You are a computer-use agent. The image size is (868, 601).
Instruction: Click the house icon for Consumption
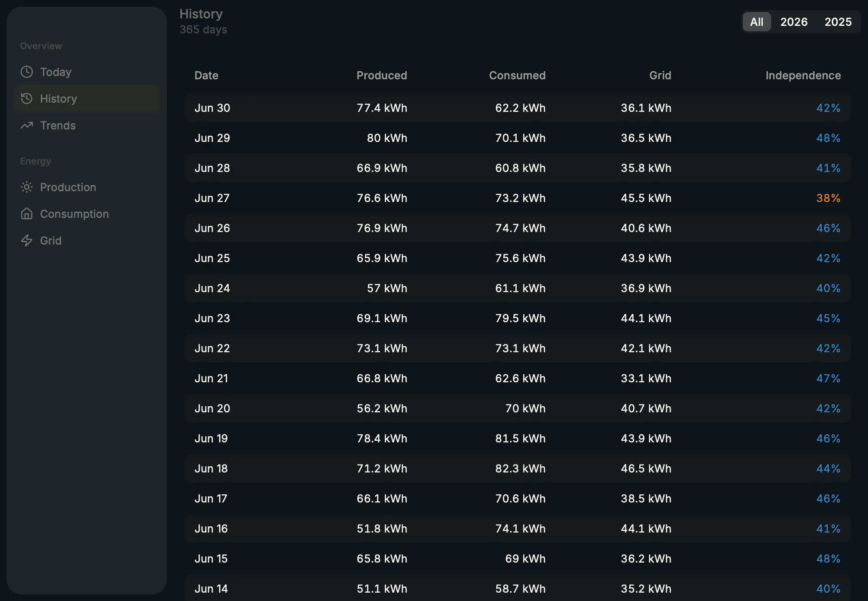(27, 214)
